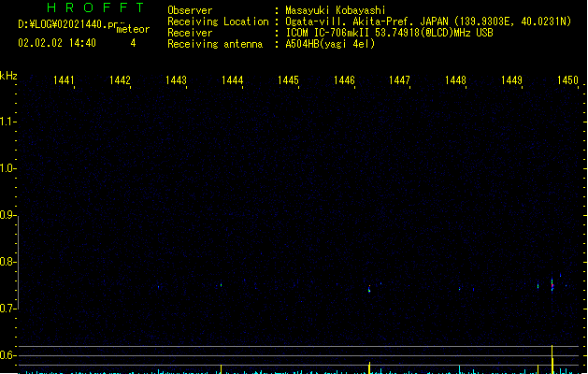This screenshot has height=374, width=588.
Task: Click the Observer label
Action: 190,10
